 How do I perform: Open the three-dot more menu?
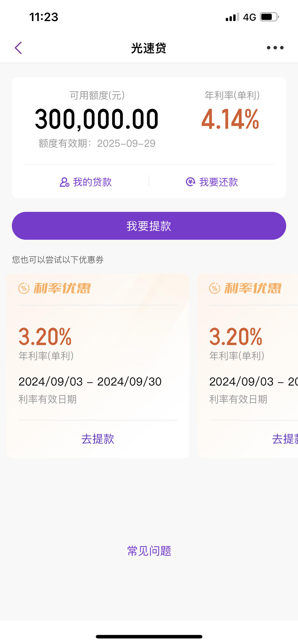(275, 48)
